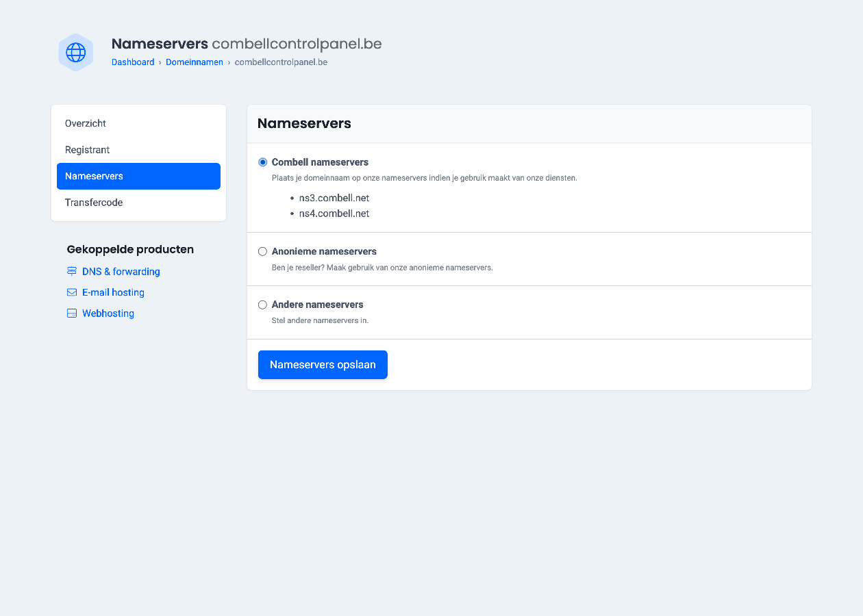
Task: Go to Dashboard breadcrumb link
Action: pyautogui.click(x=133, y=62)
